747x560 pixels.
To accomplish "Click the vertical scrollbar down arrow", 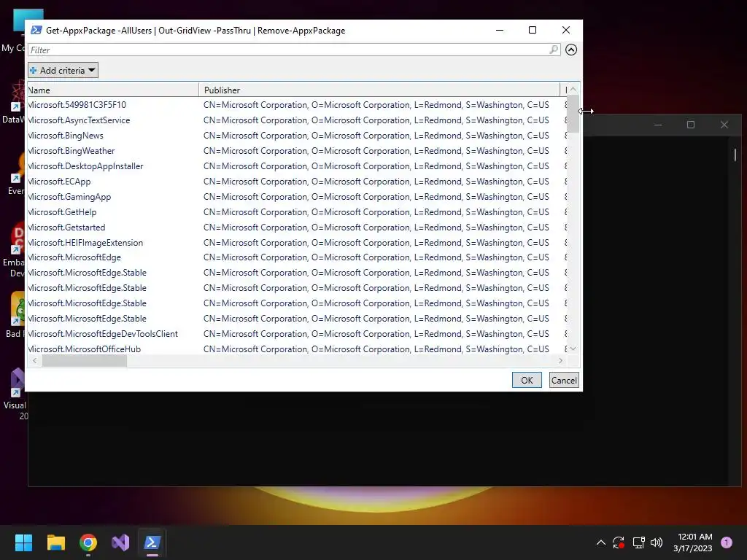I will [573, 349].
